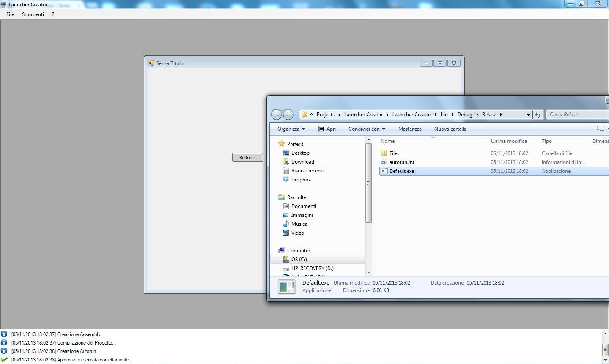Click the Debug breadcrumb segment
This screenshot has height=364, width=609.
coord(465,115)
